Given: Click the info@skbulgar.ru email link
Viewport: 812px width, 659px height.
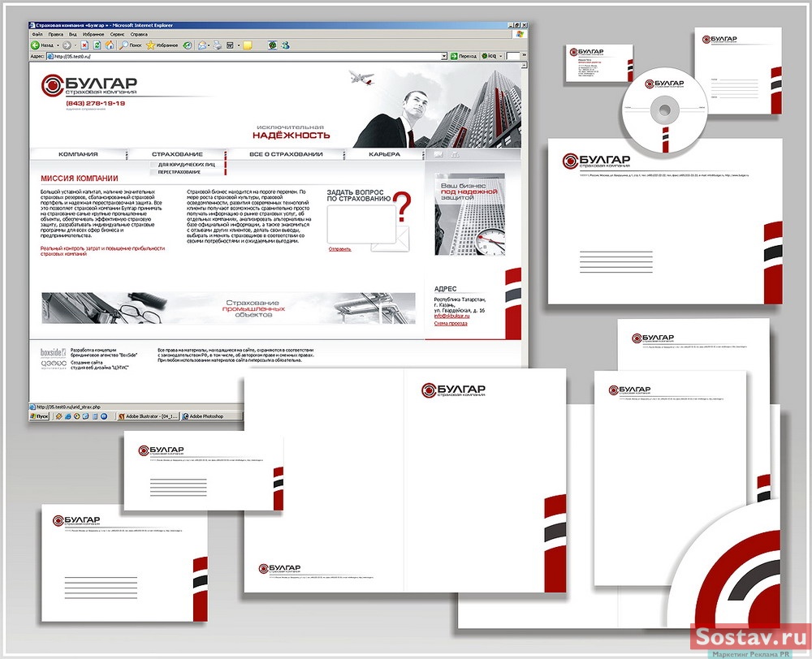Looking at the screenshot, I should tap(451, 316).
